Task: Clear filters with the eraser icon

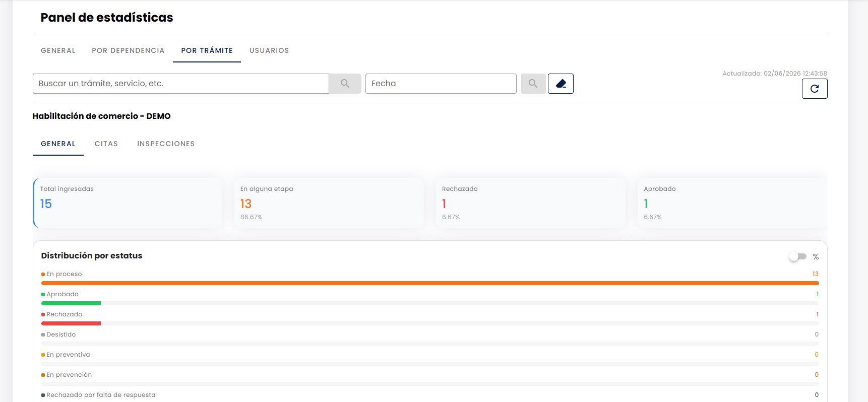Action: (561, 84)
